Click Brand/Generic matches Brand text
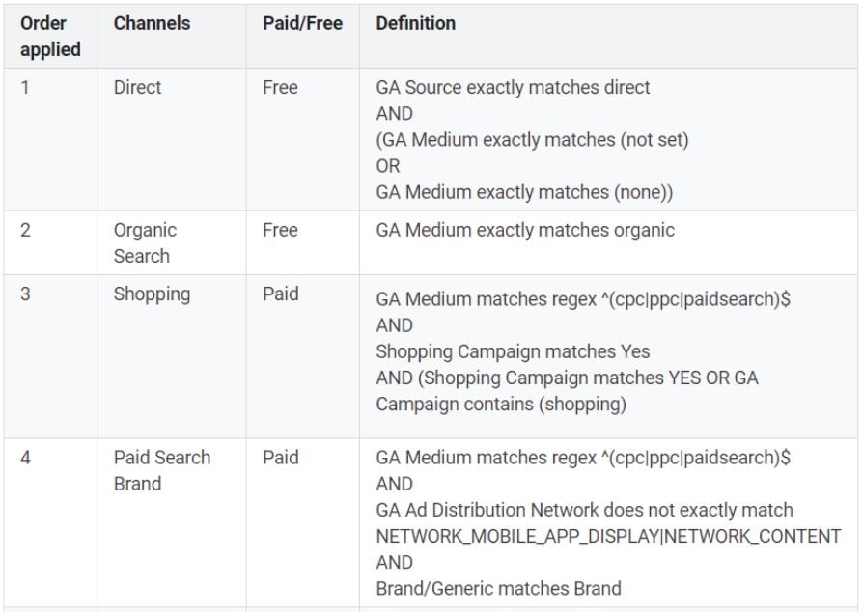 tap(499, 588)
